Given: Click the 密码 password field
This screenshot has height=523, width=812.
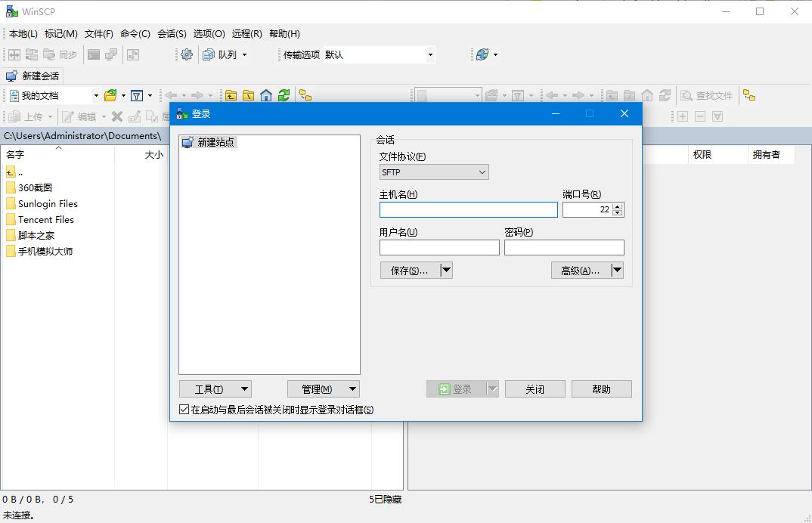Looking at the screenshot, I should click(565, 248).
